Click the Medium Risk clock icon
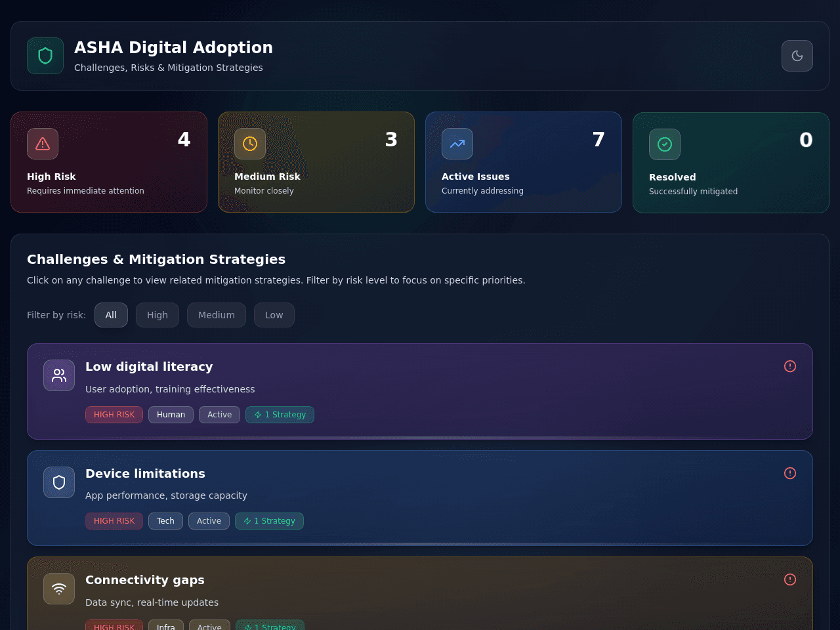Viewport: 840px width, 630px height. tap(250, 144)
